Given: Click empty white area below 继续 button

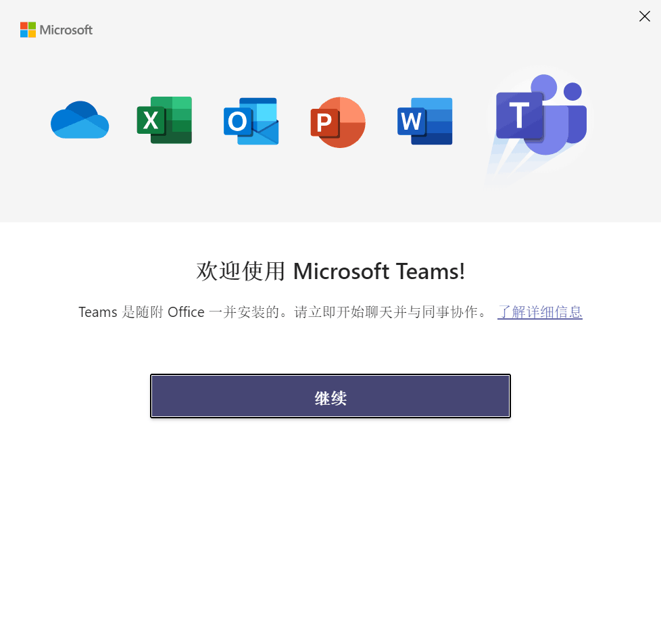Looking at the screenshot, I should tap(330, 527).
